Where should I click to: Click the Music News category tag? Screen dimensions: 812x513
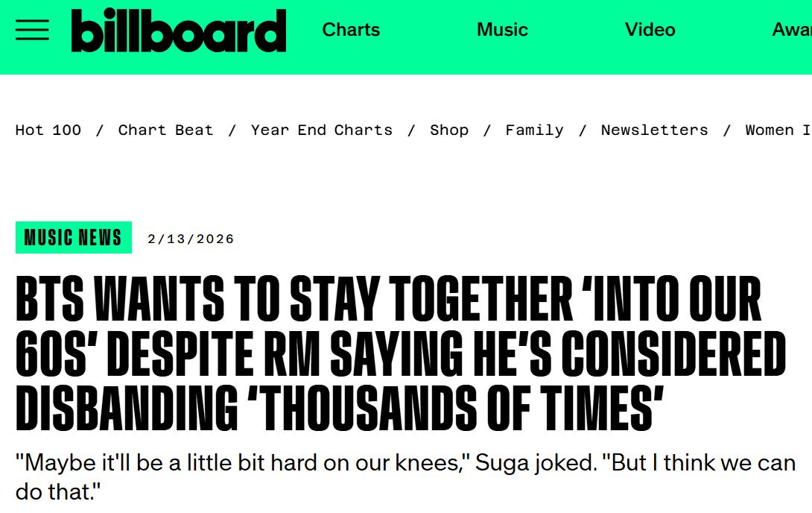pos(73,238)
